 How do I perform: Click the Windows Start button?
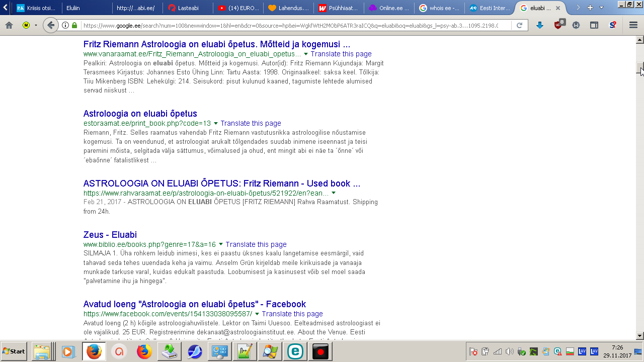tap(14, 351)
